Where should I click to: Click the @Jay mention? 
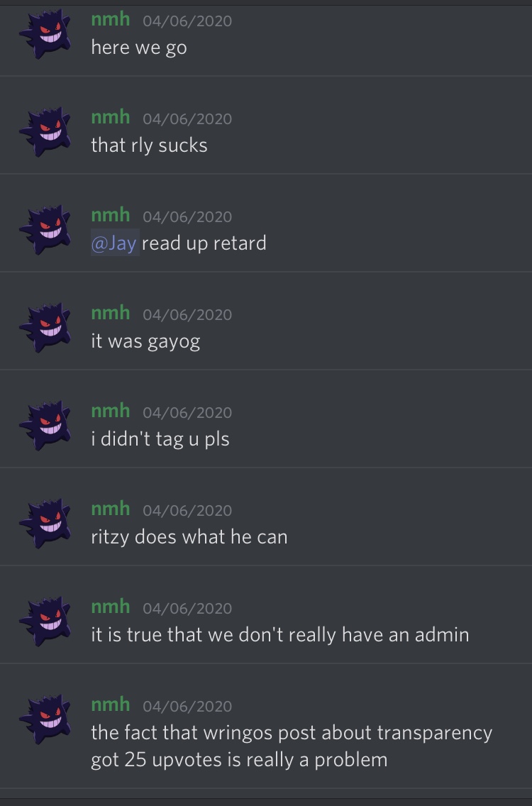115,243
